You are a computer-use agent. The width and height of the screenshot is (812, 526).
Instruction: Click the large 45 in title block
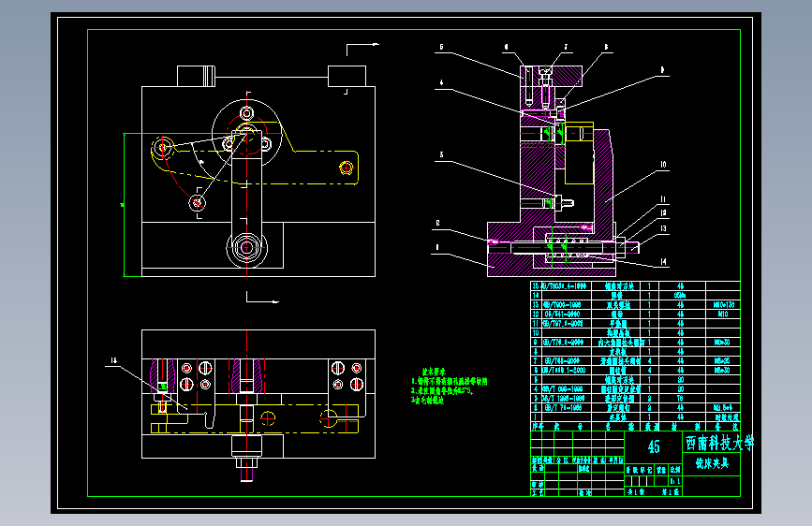654,446
